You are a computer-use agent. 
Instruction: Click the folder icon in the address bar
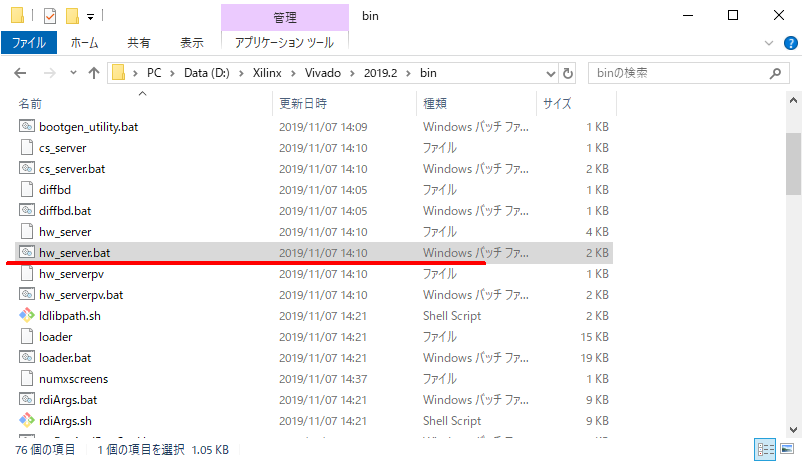coord(118,73)
